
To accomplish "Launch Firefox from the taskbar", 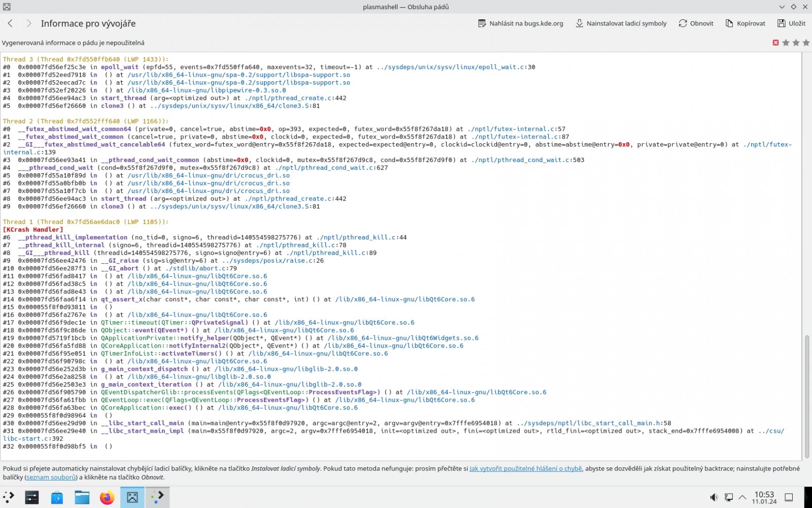I will (x=107, y=497).
